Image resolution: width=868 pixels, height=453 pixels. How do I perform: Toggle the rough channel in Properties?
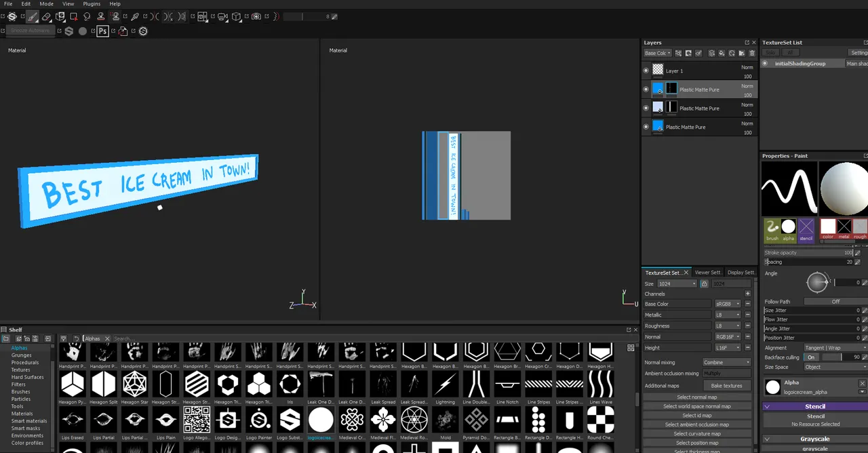(x=860, y=229)
